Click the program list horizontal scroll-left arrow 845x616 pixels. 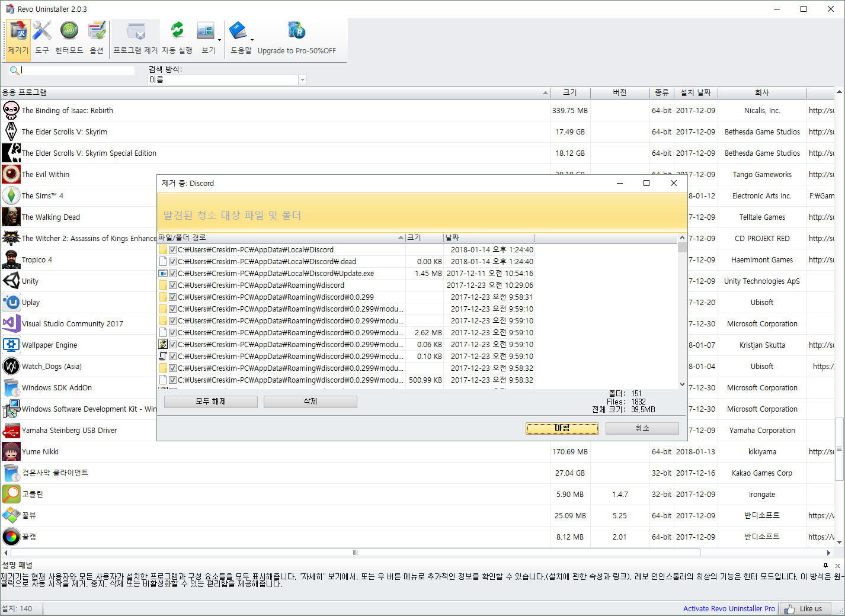tap(5, 553)
